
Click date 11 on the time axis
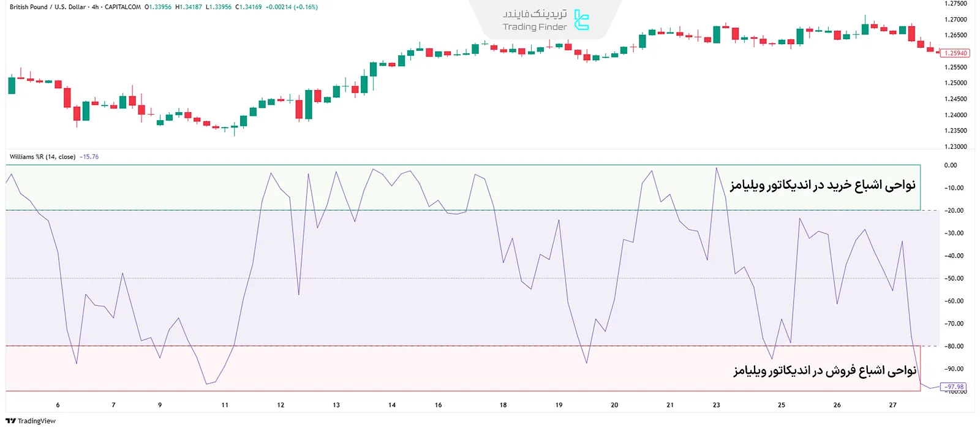pyautogui.click(x=225, y=405)
